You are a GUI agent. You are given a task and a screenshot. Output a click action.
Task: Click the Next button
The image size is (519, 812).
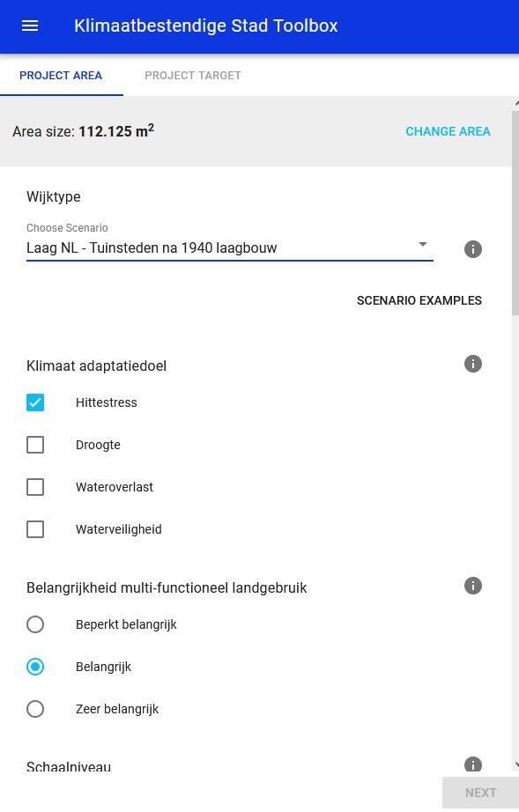(481, 793)
